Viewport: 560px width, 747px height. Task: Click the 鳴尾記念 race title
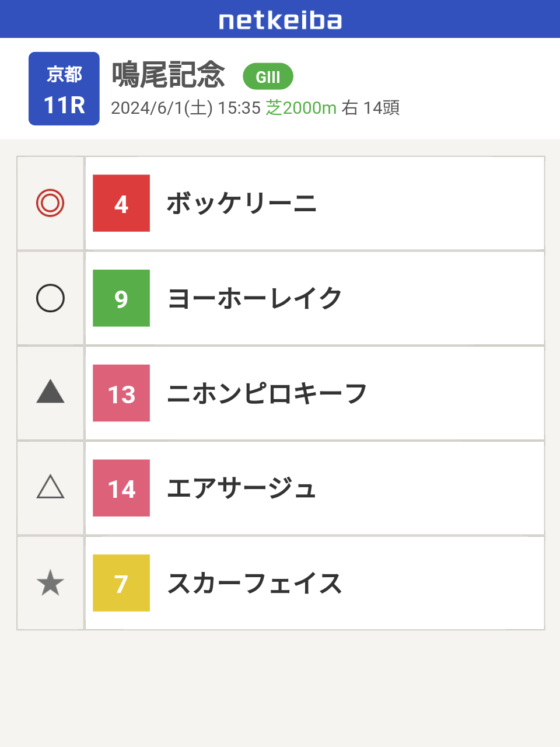[169, 75]
